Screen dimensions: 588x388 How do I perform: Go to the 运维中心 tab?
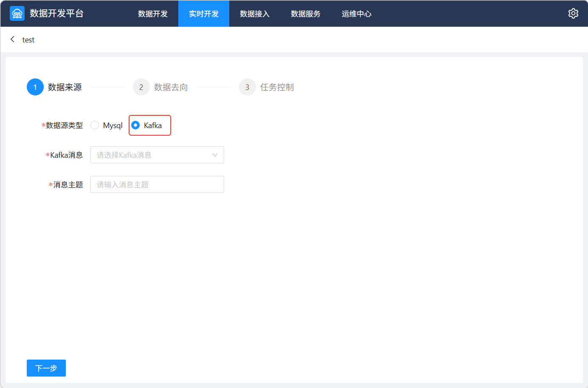click(357, 14)
